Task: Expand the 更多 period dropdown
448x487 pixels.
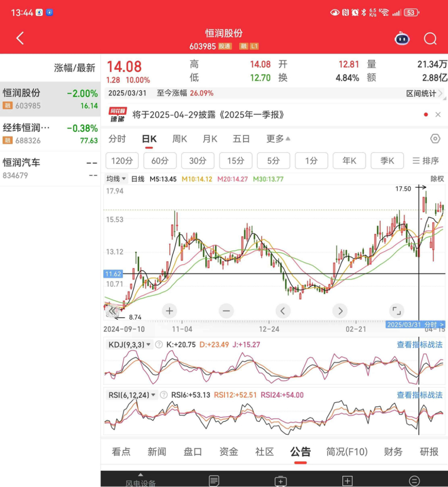Action: [x=278, y=139]
